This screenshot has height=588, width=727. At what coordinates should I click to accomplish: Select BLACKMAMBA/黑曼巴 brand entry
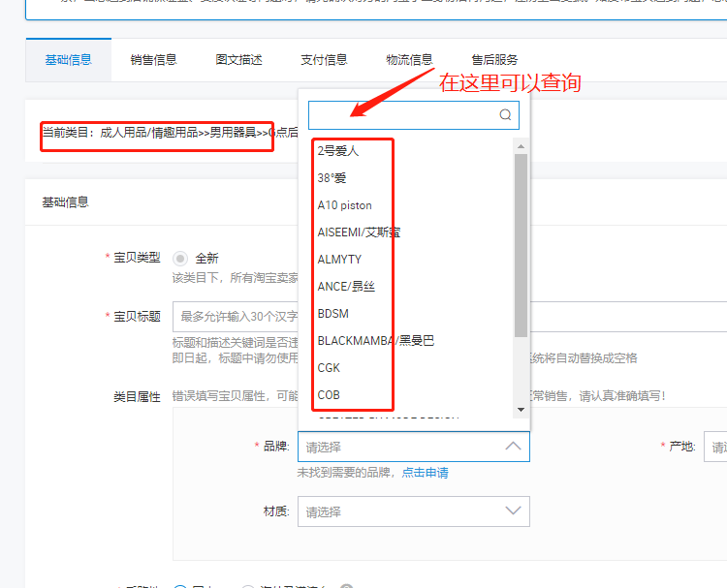pos(375,341)
